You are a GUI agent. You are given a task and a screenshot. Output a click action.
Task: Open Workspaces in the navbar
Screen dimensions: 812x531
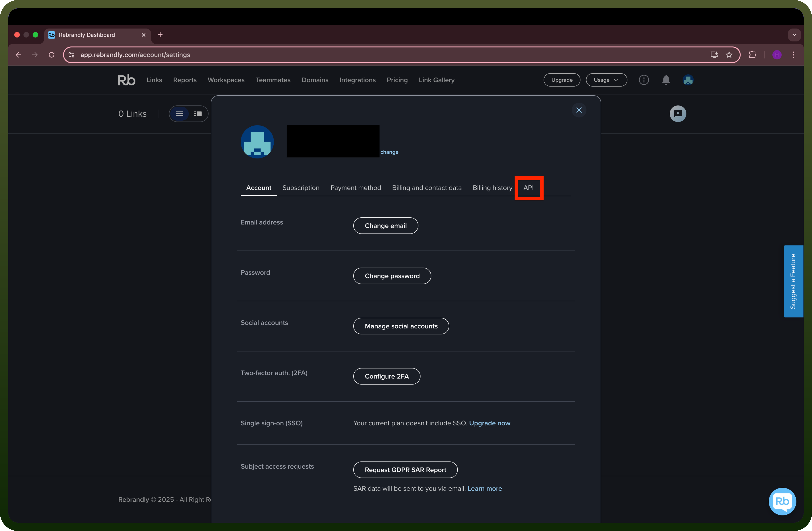point(226,80)
